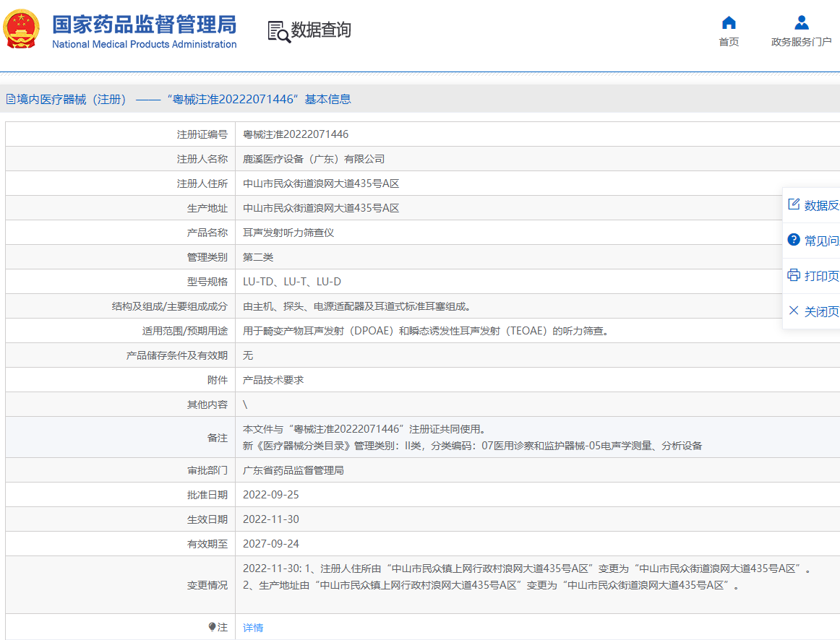Click the change record line 2、生产地址由
The image size is (840, 640).
tap(492, 585)
